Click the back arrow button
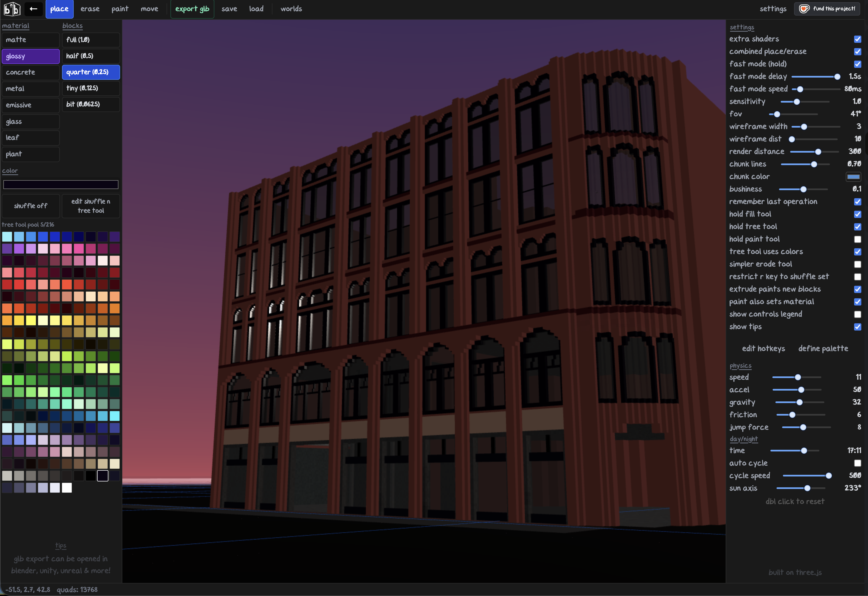 coord(33,9)
